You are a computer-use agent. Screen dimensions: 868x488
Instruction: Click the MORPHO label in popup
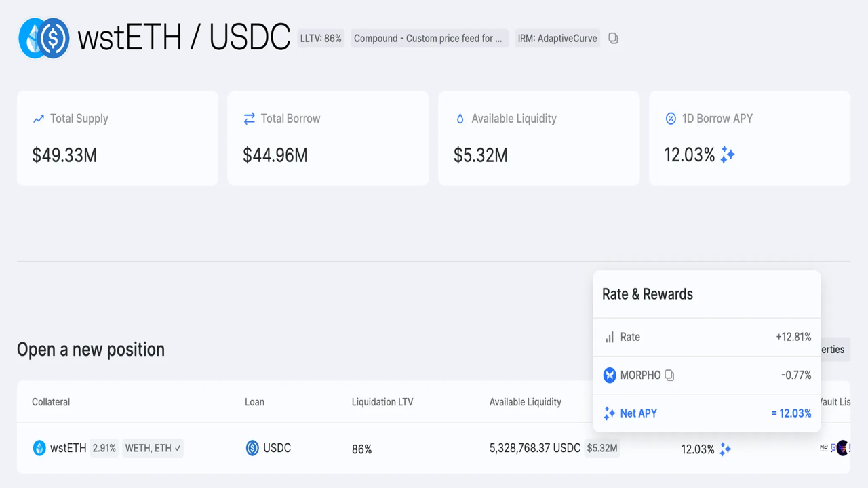pos(640,375)
